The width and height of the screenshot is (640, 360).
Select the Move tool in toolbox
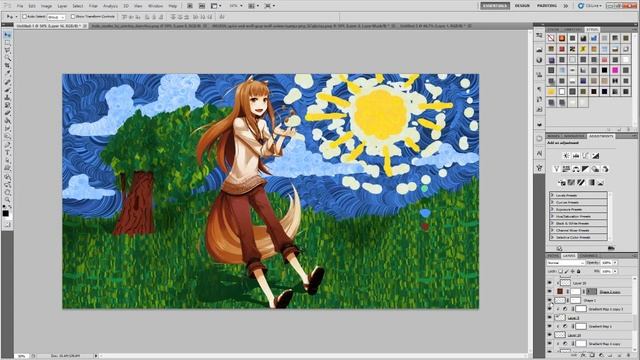coord(7,36)
